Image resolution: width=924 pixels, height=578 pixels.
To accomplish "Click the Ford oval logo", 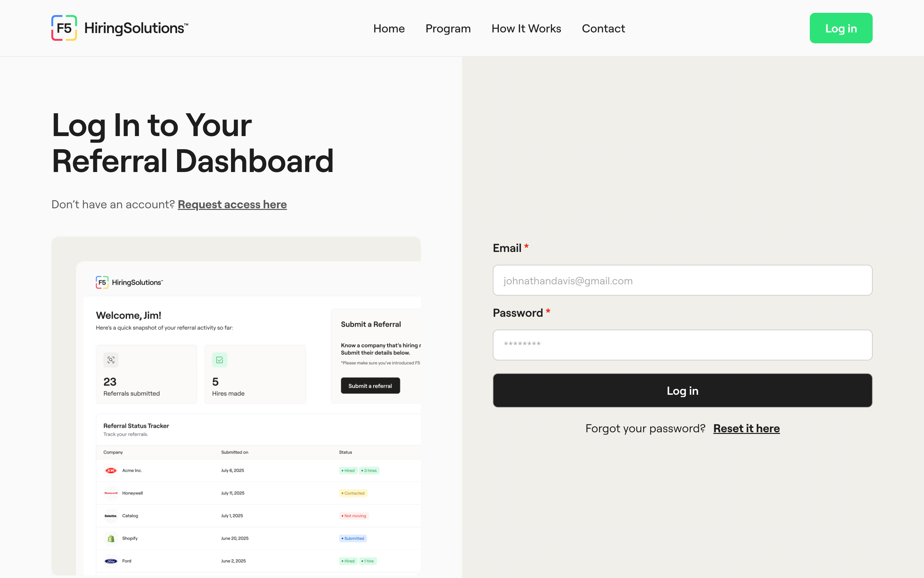I will pyautogui.click(x=111, y=561).
